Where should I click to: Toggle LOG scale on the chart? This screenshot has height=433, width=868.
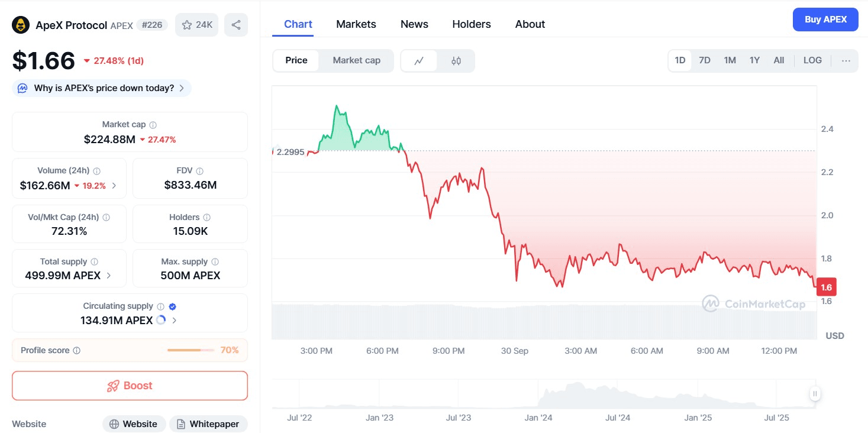812,60
